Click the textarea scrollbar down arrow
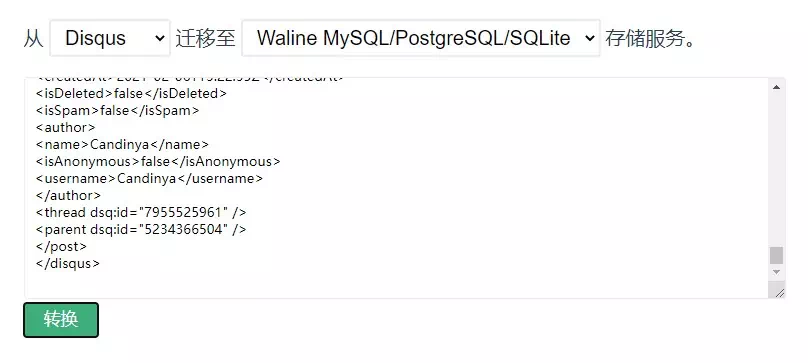The image size is (808, 363). [776, 272]
